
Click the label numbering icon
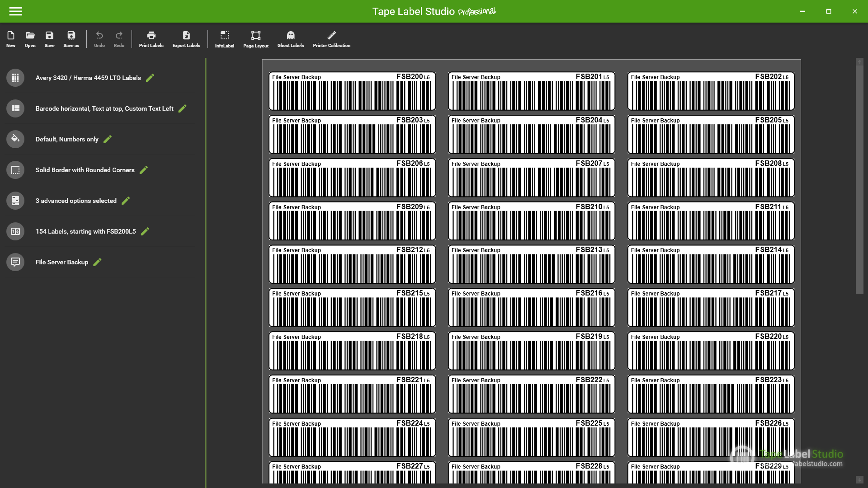[15, 231]
